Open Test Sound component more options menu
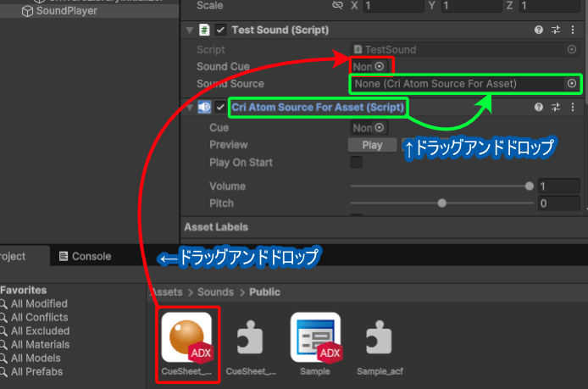 pyautogui.click(x=573, y=30)
